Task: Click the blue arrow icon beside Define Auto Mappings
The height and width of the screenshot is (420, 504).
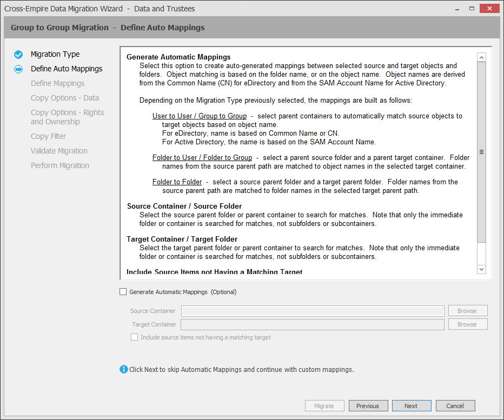Action: click(x=18, y=69)
